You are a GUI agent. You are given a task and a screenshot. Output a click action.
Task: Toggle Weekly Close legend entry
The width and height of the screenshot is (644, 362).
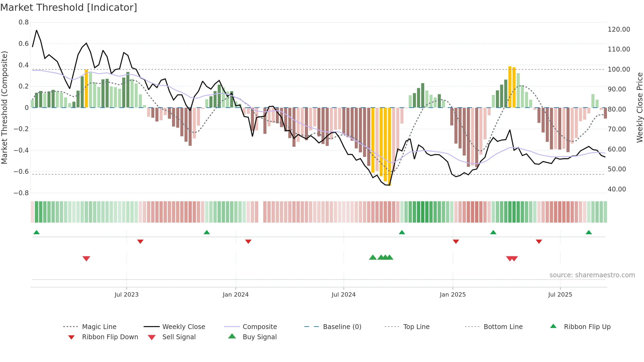pos(174,327)
